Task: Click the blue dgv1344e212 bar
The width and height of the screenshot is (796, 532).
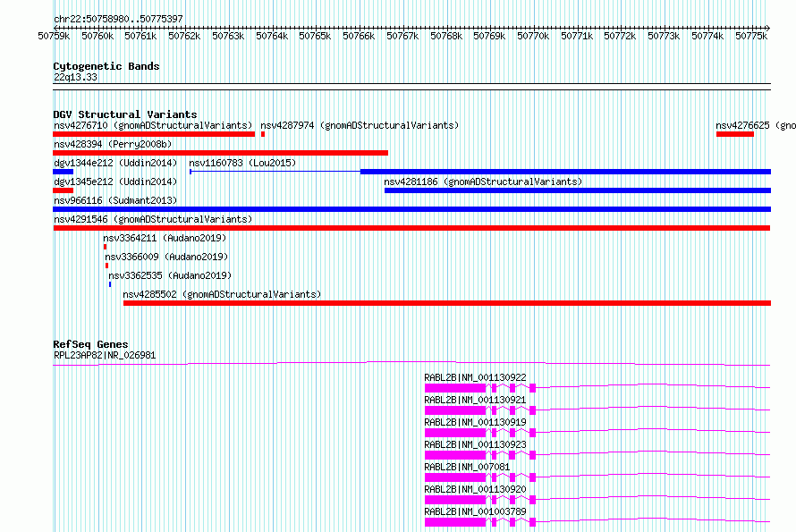Action: pos(63,172)
